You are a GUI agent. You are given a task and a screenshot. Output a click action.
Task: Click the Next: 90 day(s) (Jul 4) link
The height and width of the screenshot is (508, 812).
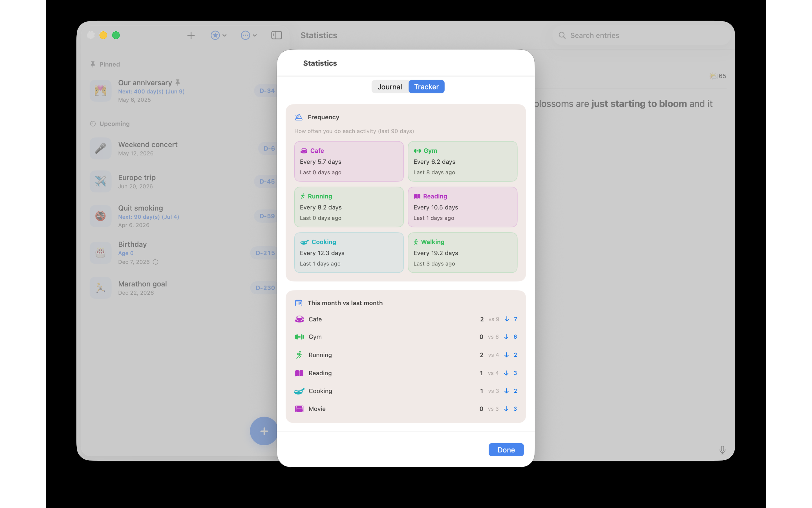click(x=149, y=217)
